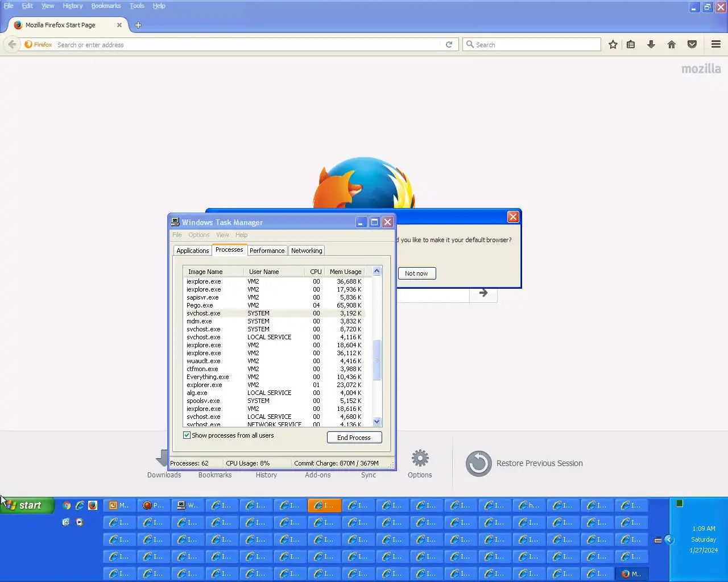Focus the Firefox address bar

[x=247, y=44]
